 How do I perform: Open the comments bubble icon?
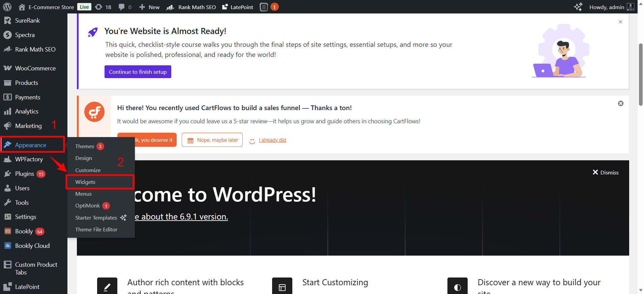click(121, 7)
